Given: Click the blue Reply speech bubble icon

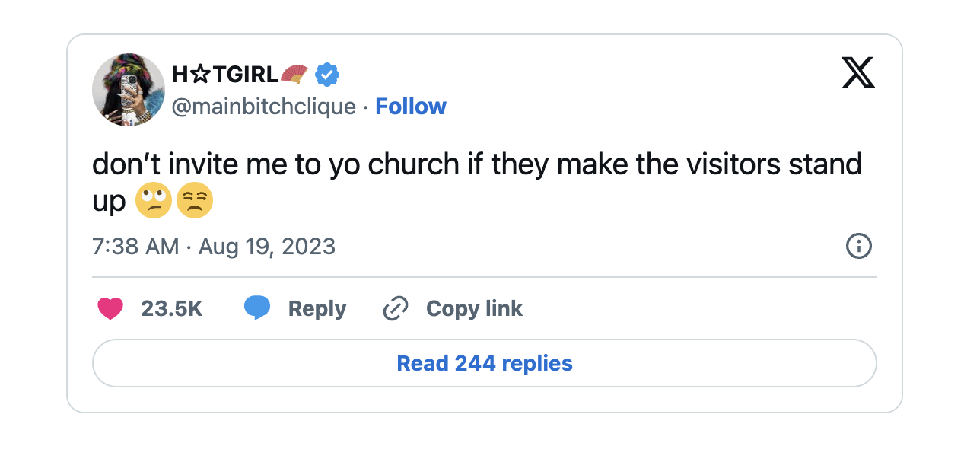Looking at the screenshot, I should pos(257,308).
